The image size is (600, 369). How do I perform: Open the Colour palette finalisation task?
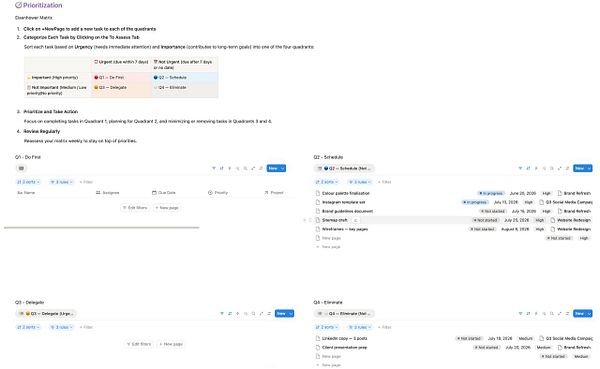(346, 193)
